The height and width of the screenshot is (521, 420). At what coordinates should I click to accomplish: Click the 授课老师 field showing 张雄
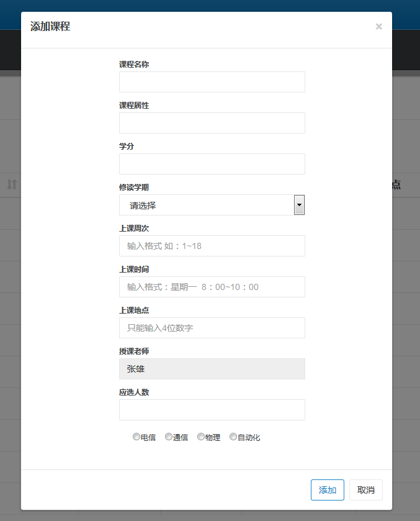tap(212, 369)
